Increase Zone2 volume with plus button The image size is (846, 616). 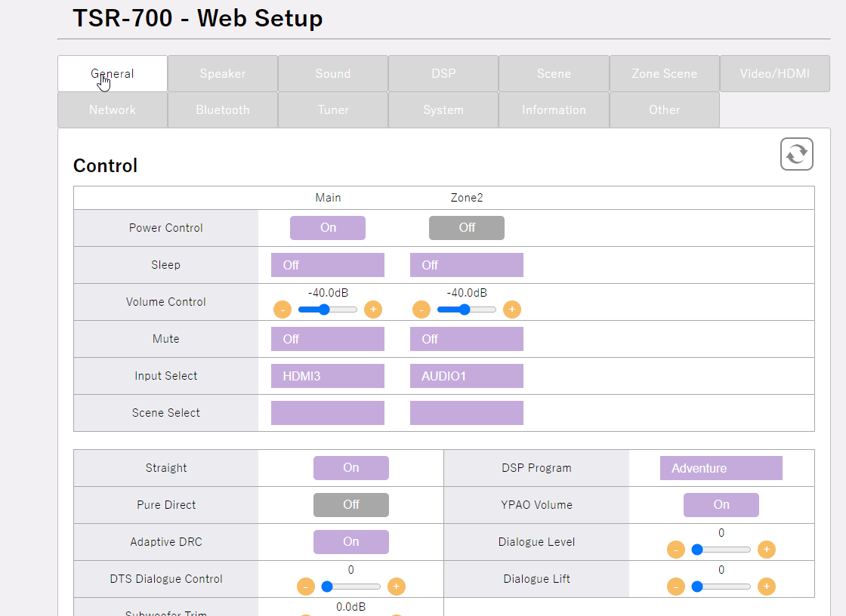pos(512,310)
